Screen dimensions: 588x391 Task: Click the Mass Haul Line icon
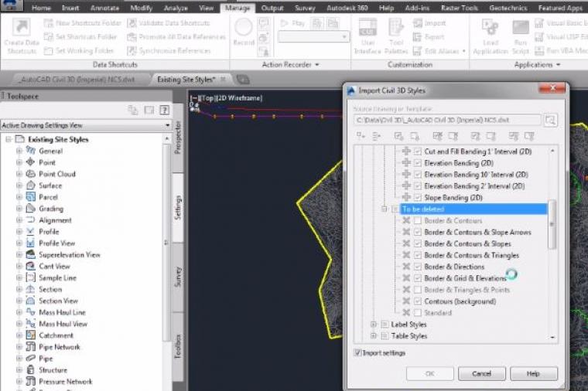(30, 312)
